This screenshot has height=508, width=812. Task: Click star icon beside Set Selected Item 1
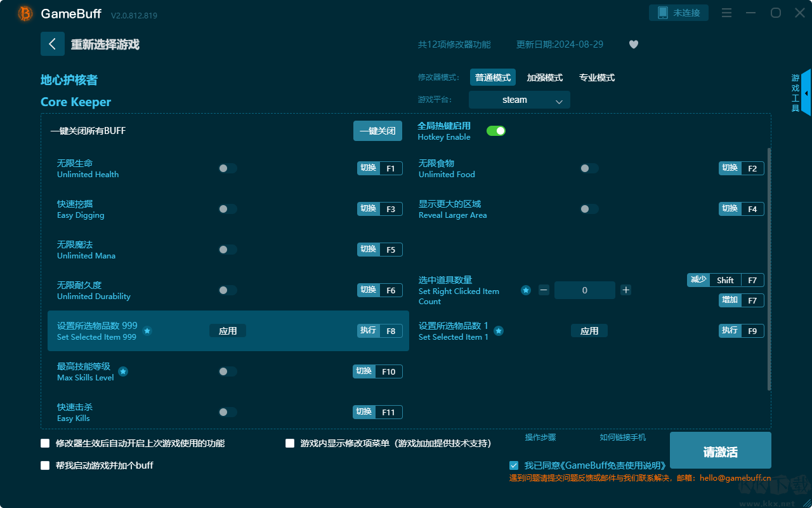[x=499, y=331]
